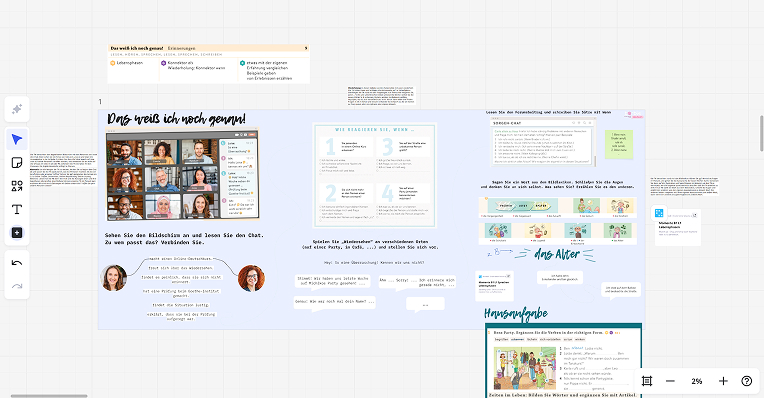
Task: Select the 'Wie reagieren Sie, wenn' card
Action: point(374,175)
